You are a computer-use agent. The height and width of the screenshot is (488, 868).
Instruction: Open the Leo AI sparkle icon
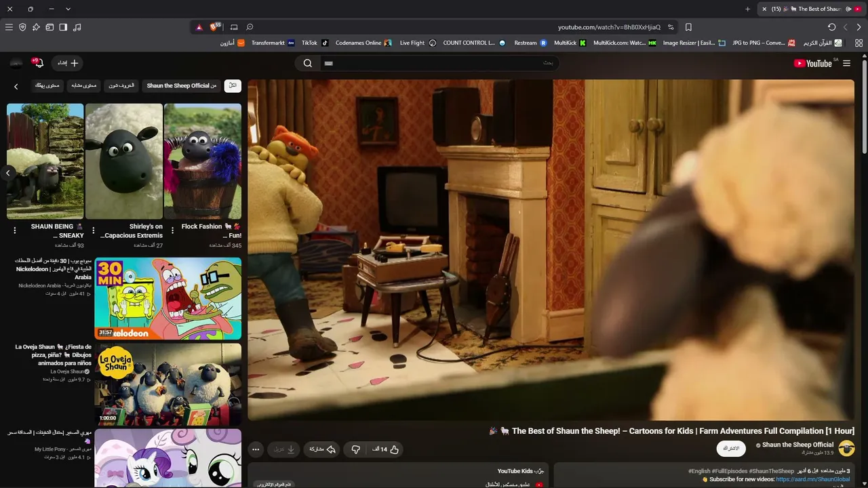pos(36,27)
